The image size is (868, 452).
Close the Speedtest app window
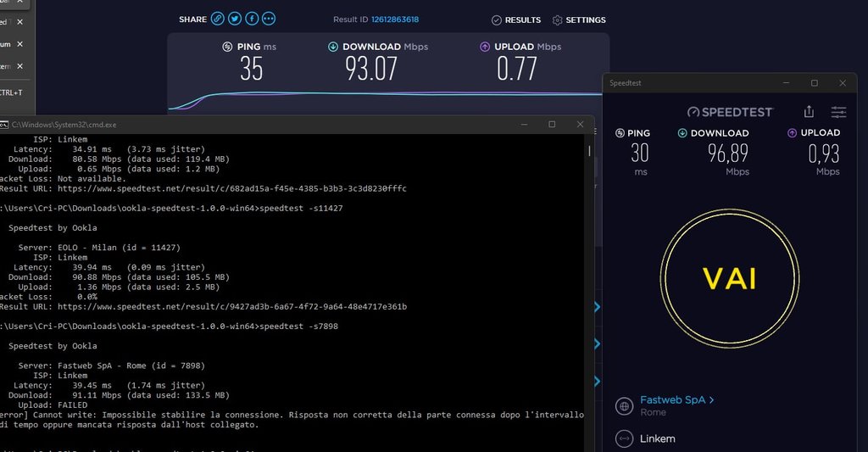point(843,83)
